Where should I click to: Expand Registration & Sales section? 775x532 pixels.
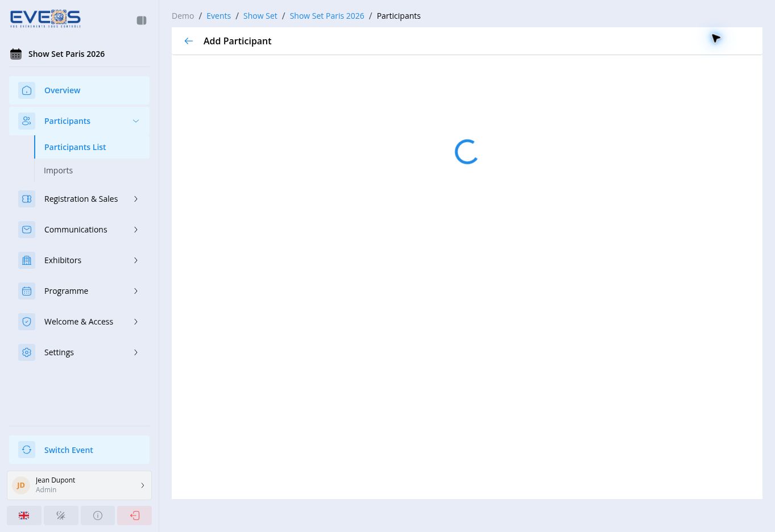click(79, 199)
